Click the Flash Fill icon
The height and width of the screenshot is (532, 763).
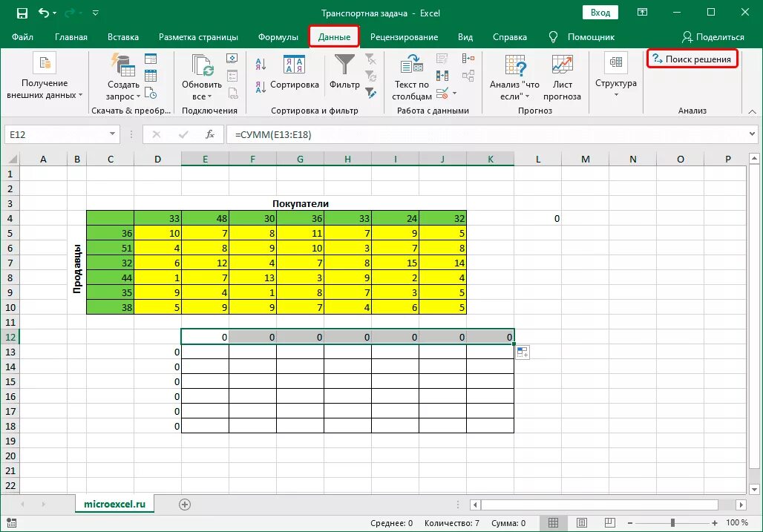click(442, 59)
